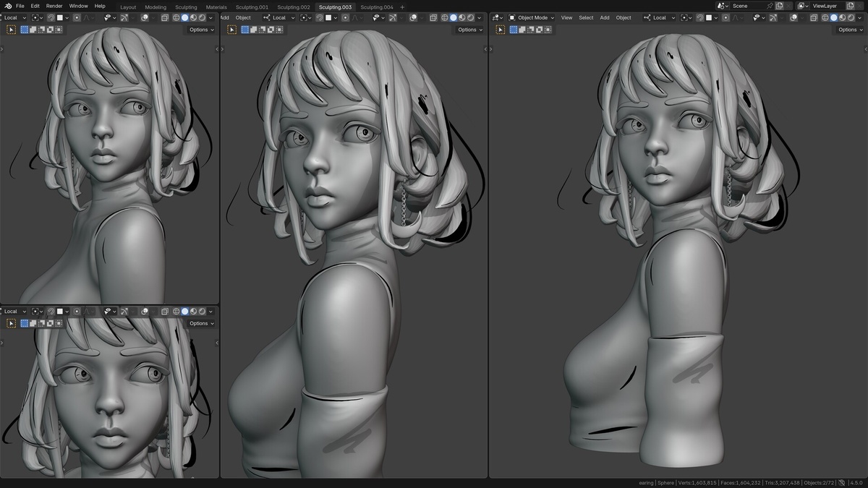Open the Edit menu

(35, 6)
